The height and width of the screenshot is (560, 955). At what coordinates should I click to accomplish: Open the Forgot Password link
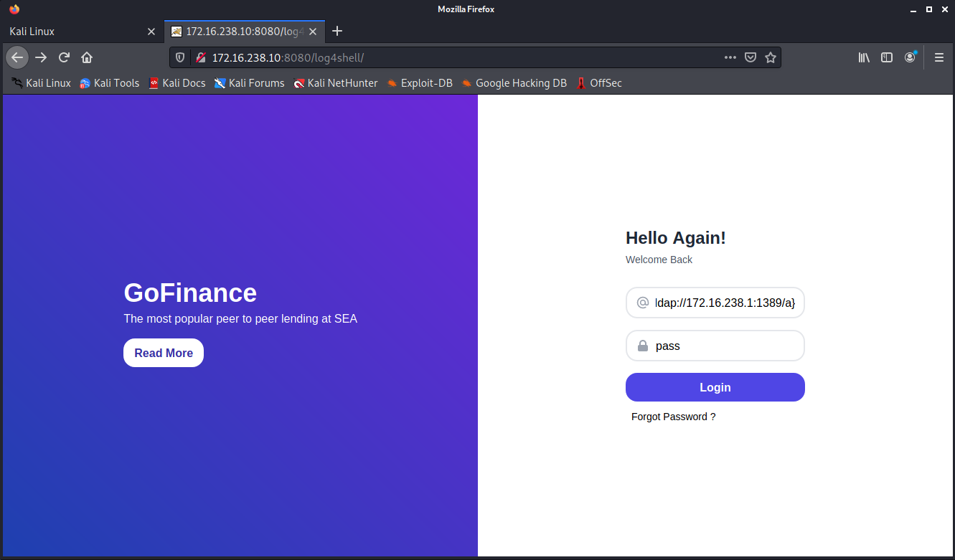point(673,417)
